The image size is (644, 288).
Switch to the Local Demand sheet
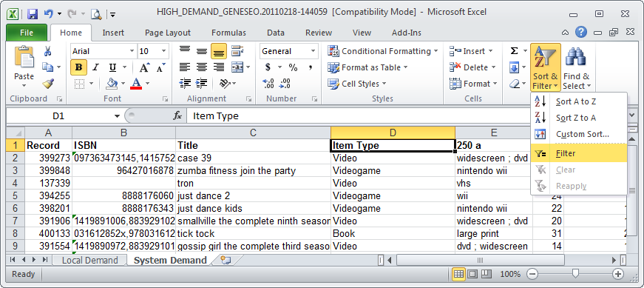pyautogui.click(x=90, y=261)
